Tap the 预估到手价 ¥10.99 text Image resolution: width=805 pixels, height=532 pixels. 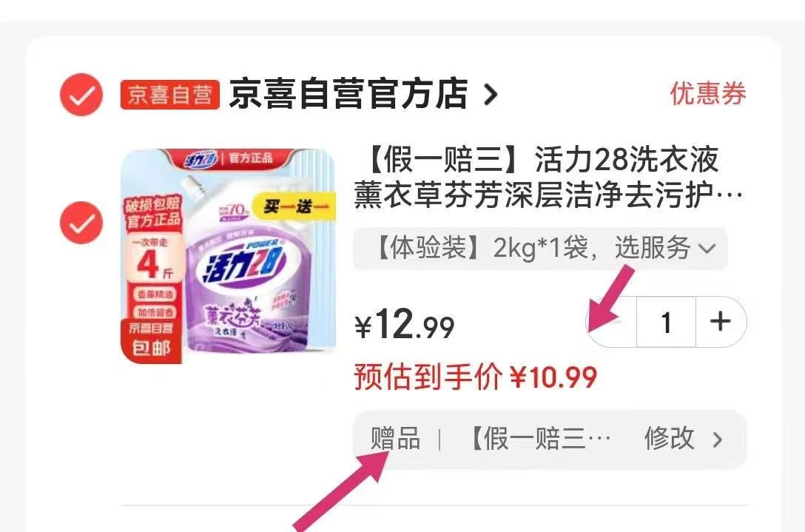click(x=476, y=377)
